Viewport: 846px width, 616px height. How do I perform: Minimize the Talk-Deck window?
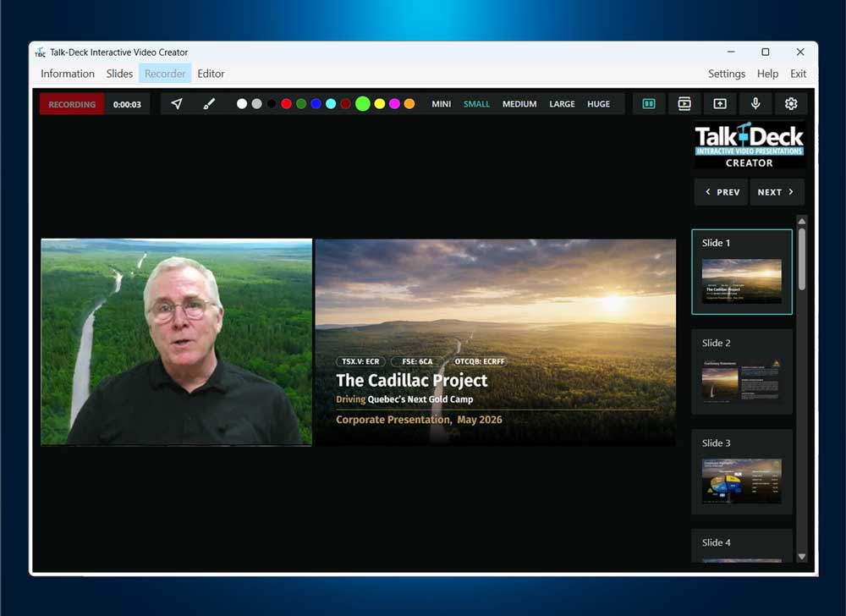[x=731, y=52]
